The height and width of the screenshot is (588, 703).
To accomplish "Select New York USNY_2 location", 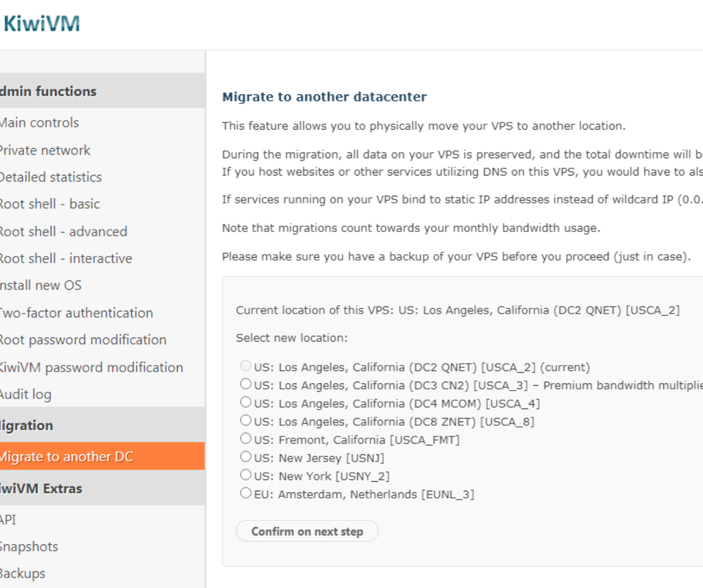I will coord(245,475).
